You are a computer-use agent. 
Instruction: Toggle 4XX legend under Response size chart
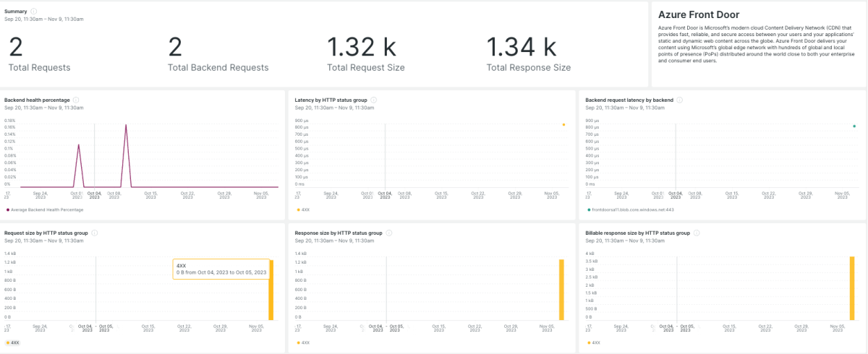pyautogui.click(x=303, y=342)
